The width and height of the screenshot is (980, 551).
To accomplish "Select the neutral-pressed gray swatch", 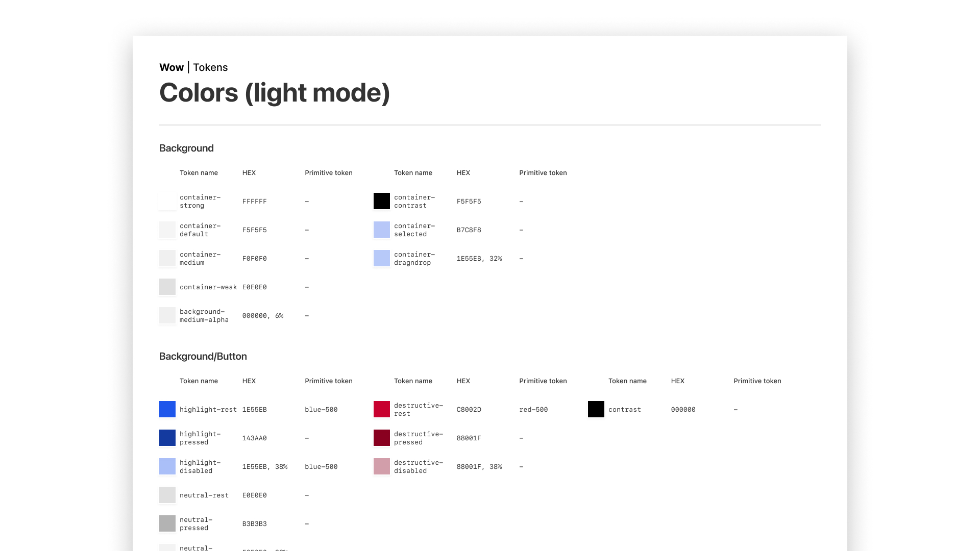I will pos(167,523).
